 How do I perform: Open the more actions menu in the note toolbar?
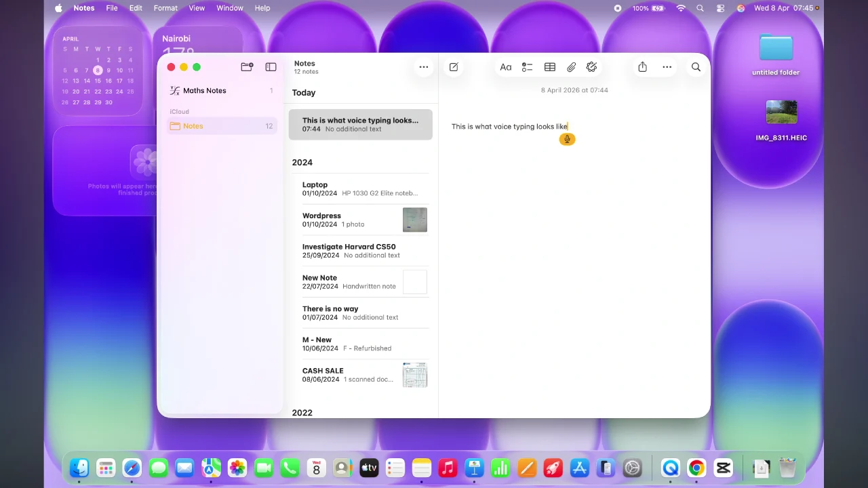tap(667, 66)
